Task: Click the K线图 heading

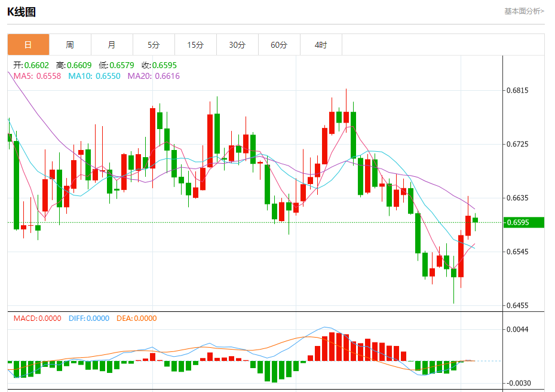Action: point(22,12)
